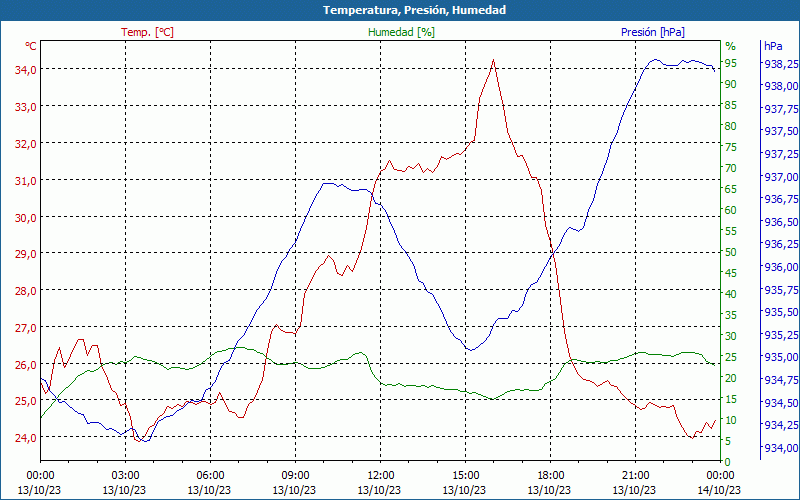
Task: Click the 935,75 pressure axis value
Action: point(781,290)
